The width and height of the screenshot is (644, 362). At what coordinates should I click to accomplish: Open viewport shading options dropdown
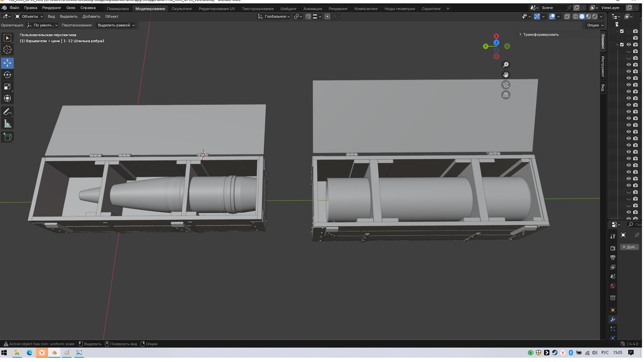601,17
